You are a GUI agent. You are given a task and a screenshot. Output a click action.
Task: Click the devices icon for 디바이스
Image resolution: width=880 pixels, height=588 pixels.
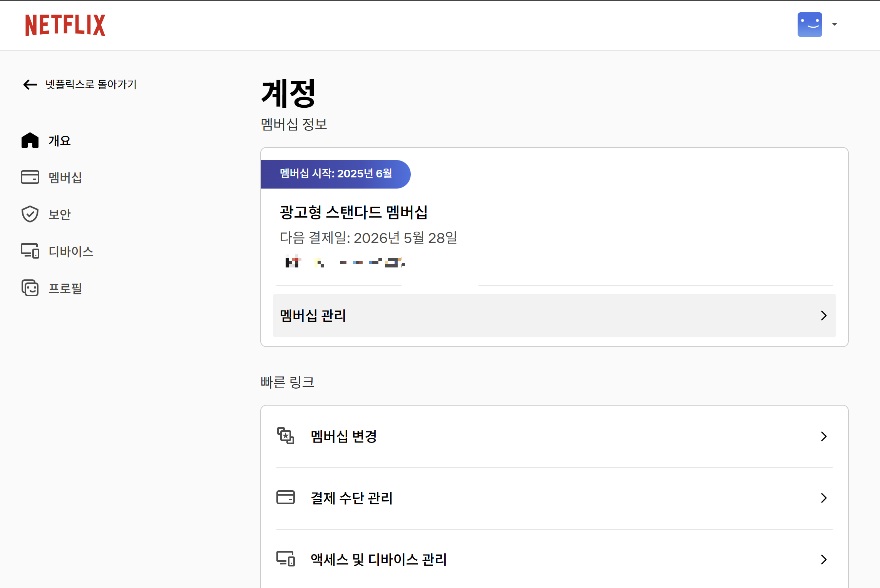tap(30, 251)
